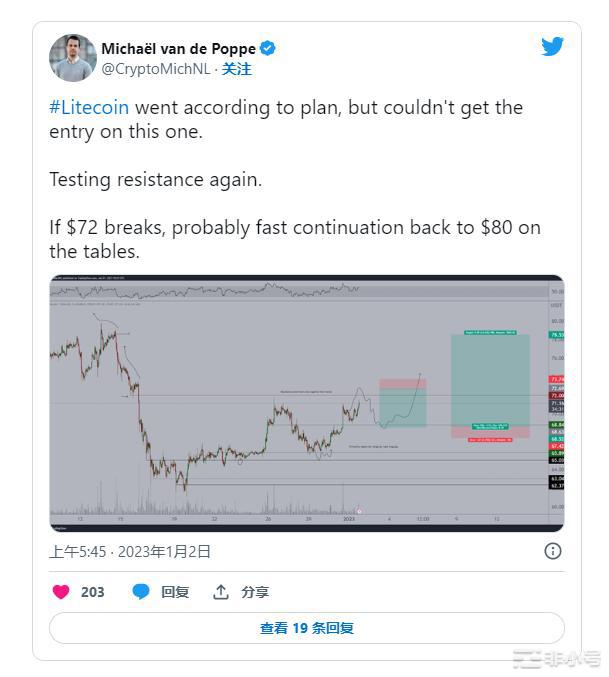Click the 回复 reply label
This screenshot has height=677, width=609.
pos(175,592)
